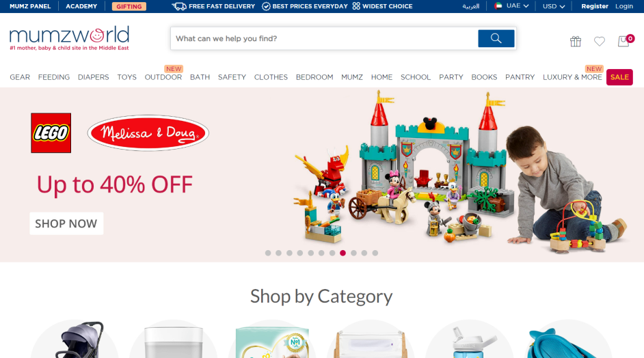Screen dimensions: 644x358
Task: Expand the UAE country dropdown
Action: pyautogui.click(x=511, y=6)
